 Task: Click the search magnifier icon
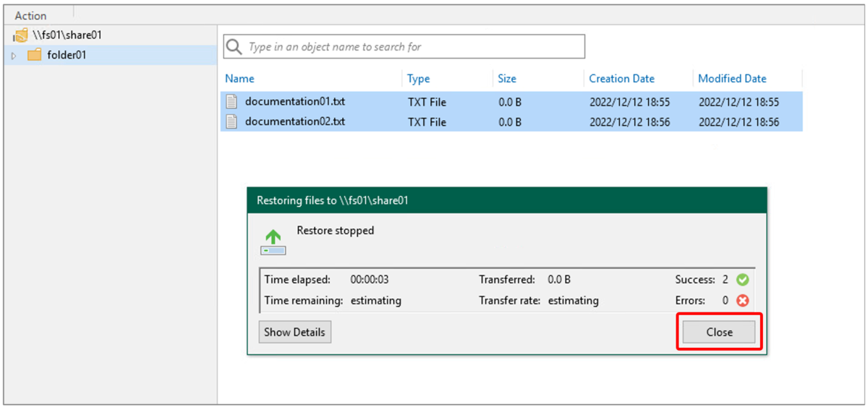coord(234,47)
